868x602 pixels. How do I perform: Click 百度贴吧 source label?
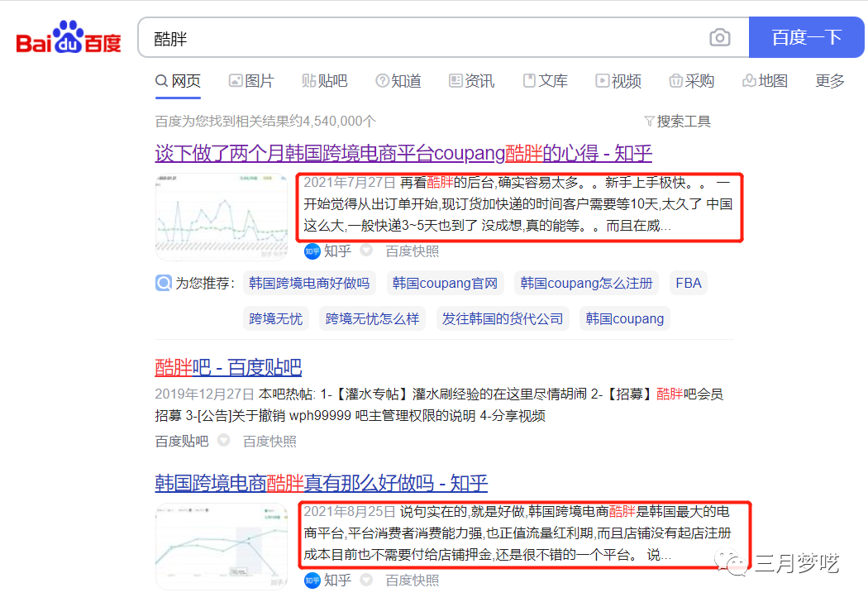[182, 442]
